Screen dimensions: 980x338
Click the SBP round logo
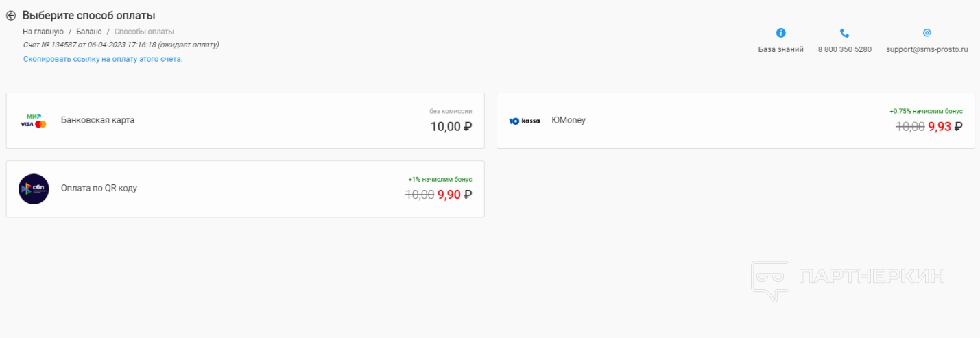pos(34,189)
